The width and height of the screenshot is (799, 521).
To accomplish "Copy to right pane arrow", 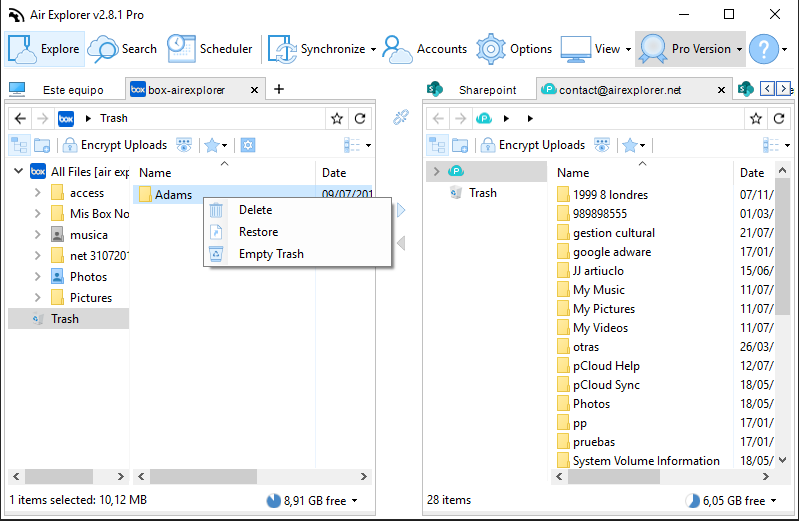I will coord(401,210).
